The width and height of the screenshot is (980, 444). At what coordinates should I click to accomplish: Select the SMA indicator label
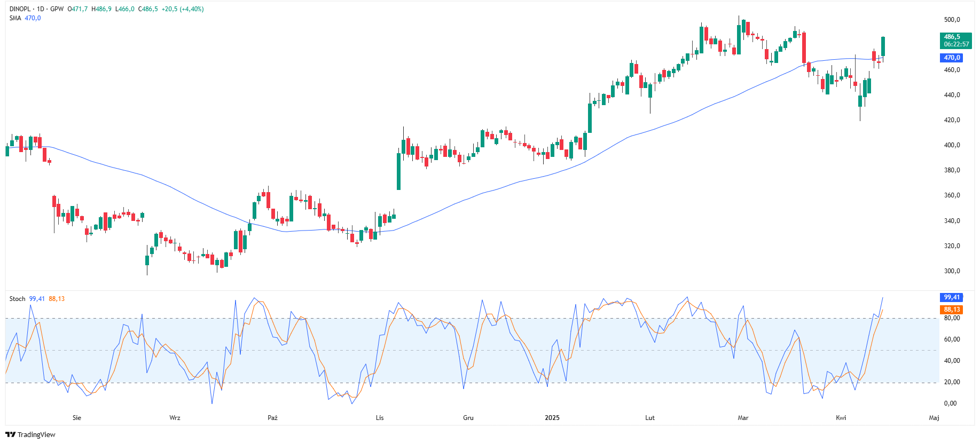click(15, 18)
